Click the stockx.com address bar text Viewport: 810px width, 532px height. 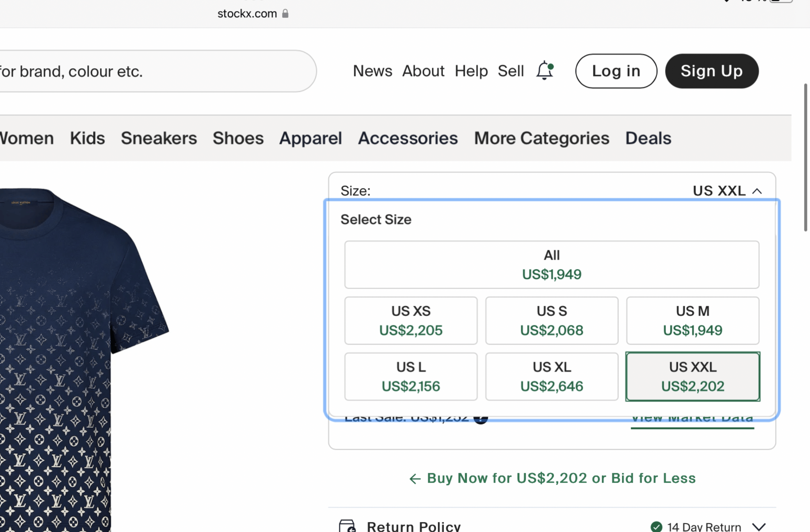[247, 14]
